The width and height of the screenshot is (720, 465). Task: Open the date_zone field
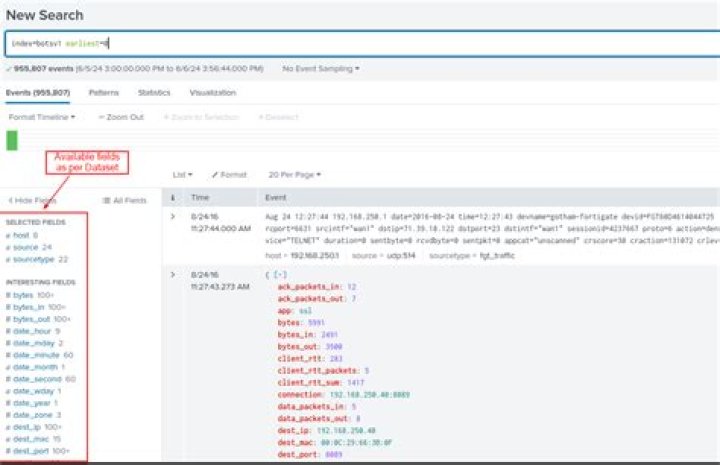click(33, 415)
